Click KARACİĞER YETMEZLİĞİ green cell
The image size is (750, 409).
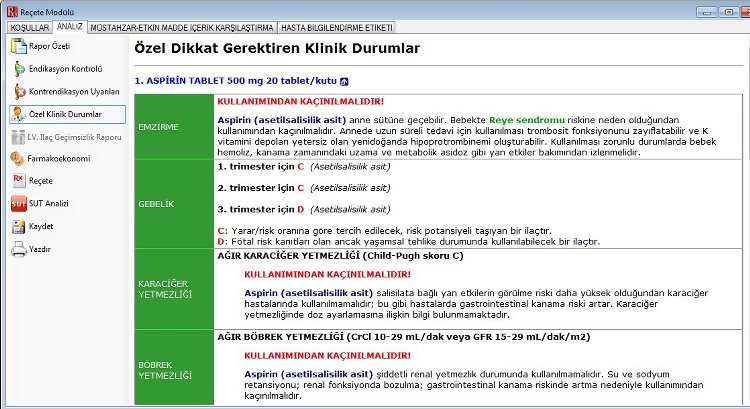click(174, 289)
